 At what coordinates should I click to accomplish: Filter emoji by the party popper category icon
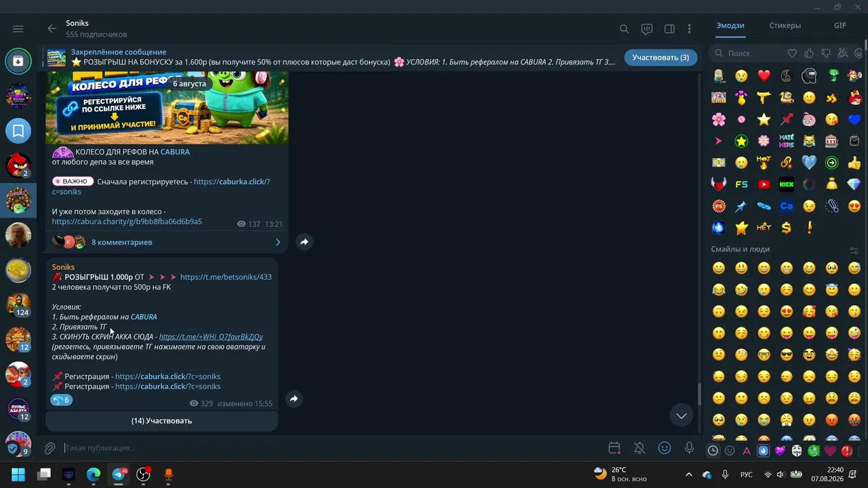843,53
